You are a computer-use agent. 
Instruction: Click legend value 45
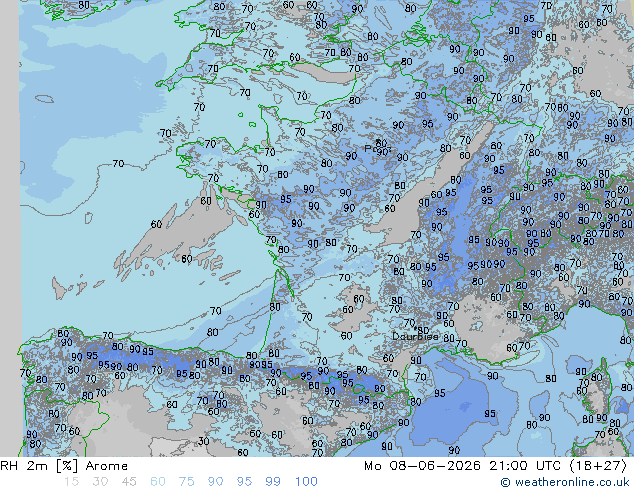pos(129,482)
